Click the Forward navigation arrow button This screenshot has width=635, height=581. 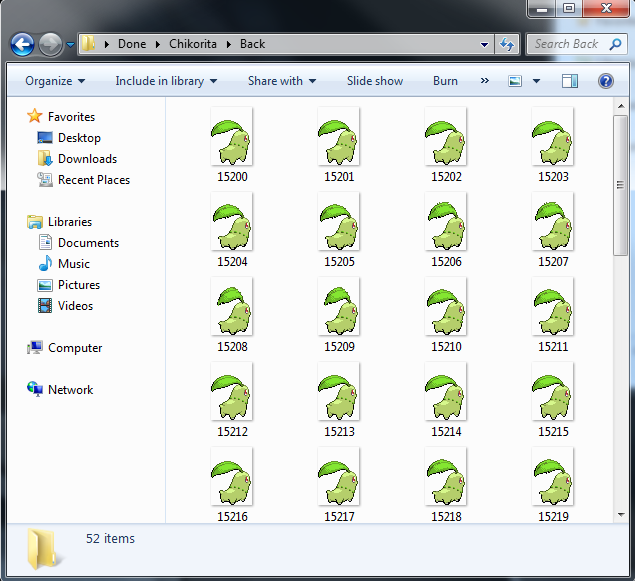click(50, 44)
